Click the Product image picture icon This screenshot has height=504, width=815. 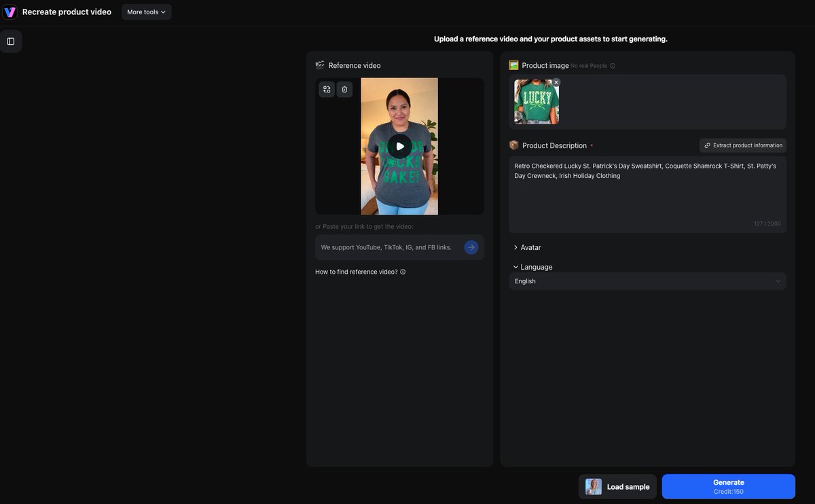coord(514,65)
